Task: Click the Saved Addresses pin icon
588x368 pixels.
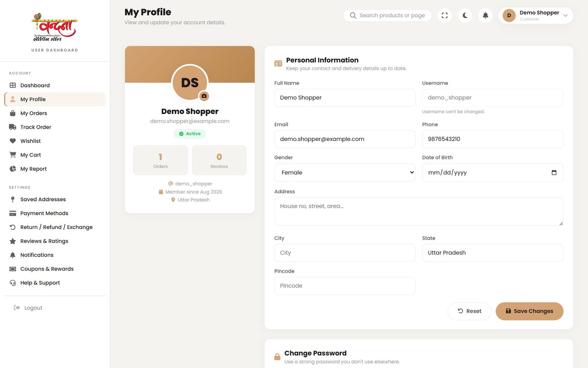Action: (12, 199)
